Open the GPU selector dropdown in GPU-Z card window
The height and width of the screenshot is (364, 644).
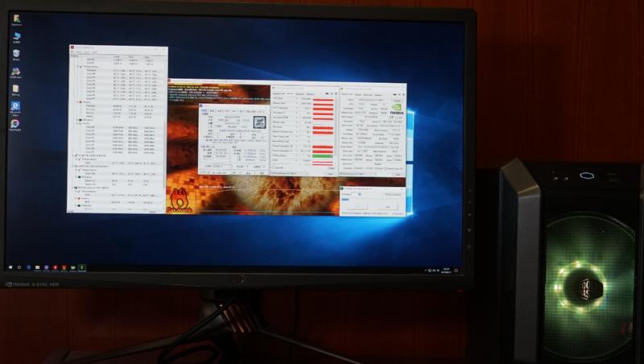tap(358, 174)
